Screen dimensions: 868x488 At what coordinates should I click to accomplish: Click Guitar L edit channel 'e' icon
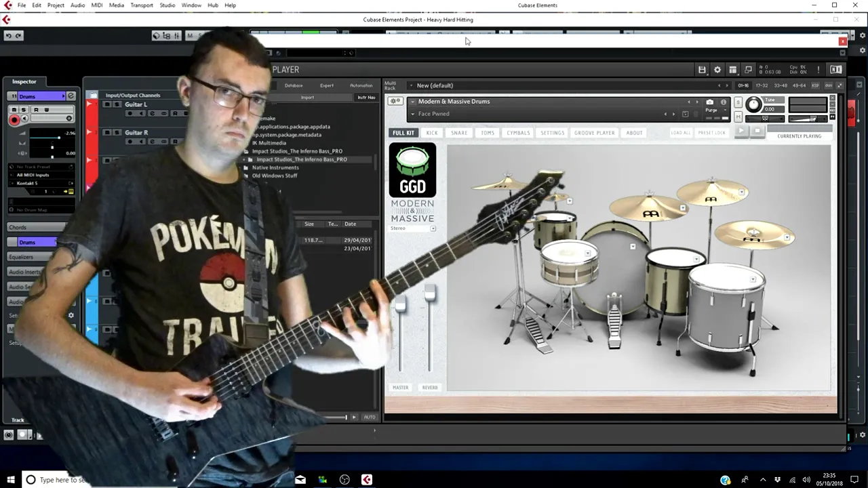point(152,113)
